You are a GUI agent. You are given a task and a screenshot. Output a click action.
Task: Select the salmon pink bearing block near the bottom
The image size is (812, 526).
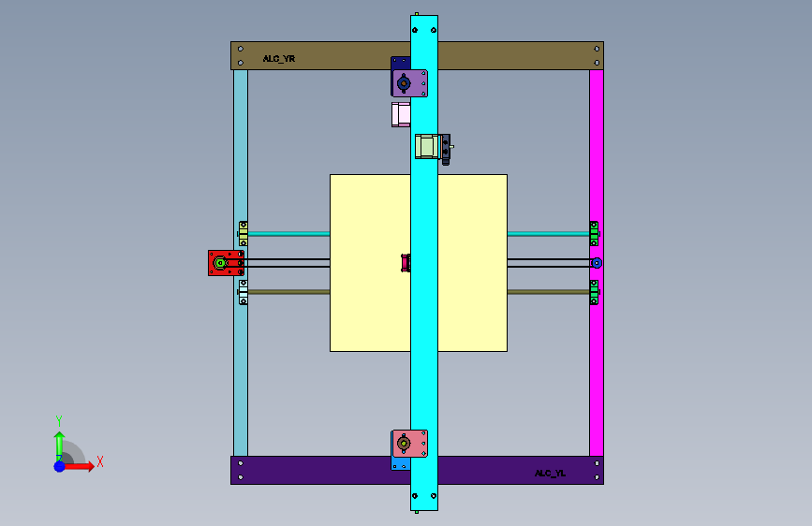tap(409, 444)
